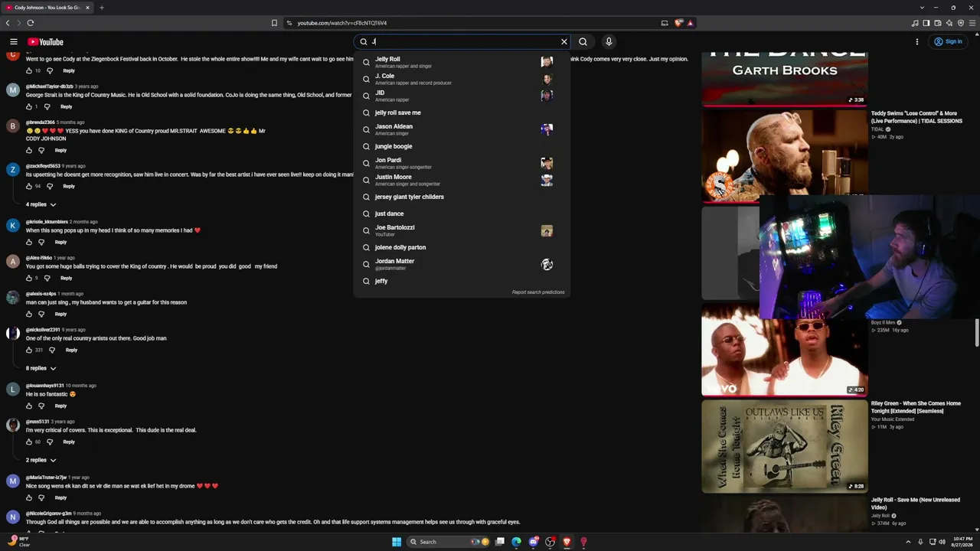Image resolution: width=980 pixels, height=551 pixels.
Task: Open the YouTube guide hamburger menu
Action: pos(14,42)
